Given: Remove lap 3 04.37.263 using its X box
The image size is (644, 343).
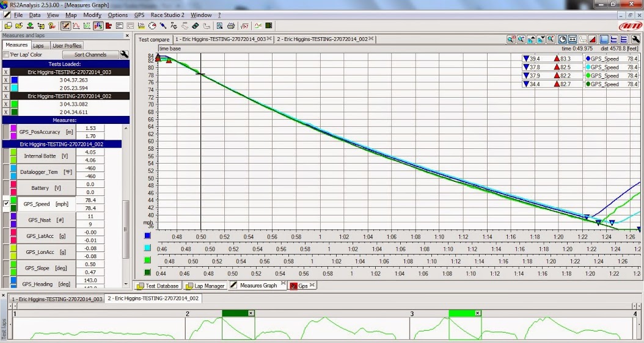Looking at the screenshot, I should 6,80.
